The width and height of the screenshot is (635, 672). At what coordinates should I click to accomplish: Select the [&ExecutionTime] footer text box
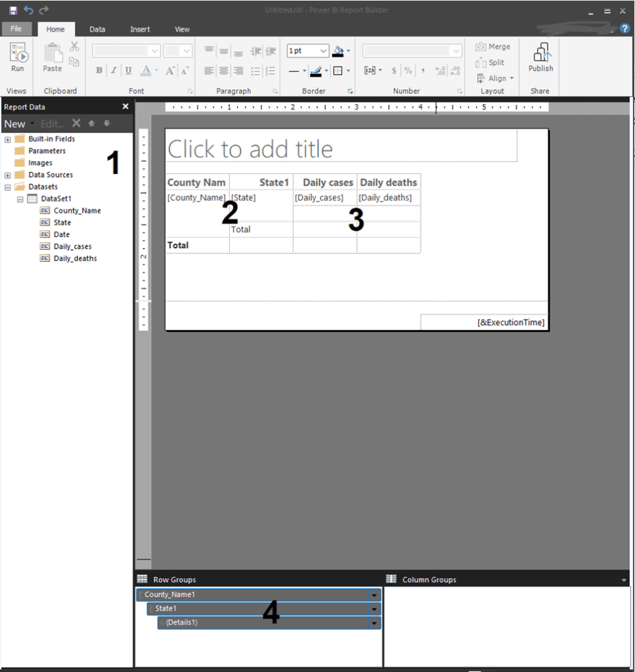[484, 322]
